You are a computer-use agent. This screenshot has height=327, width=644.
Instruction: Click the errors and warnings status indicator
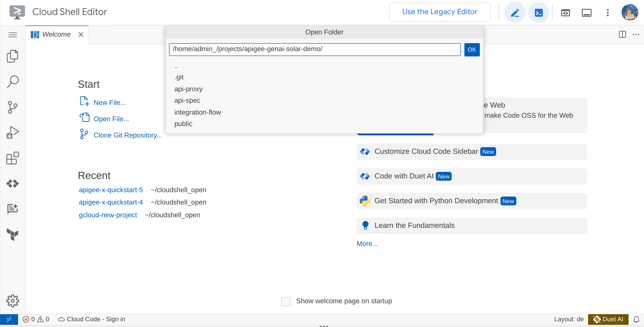pos(36,319)
